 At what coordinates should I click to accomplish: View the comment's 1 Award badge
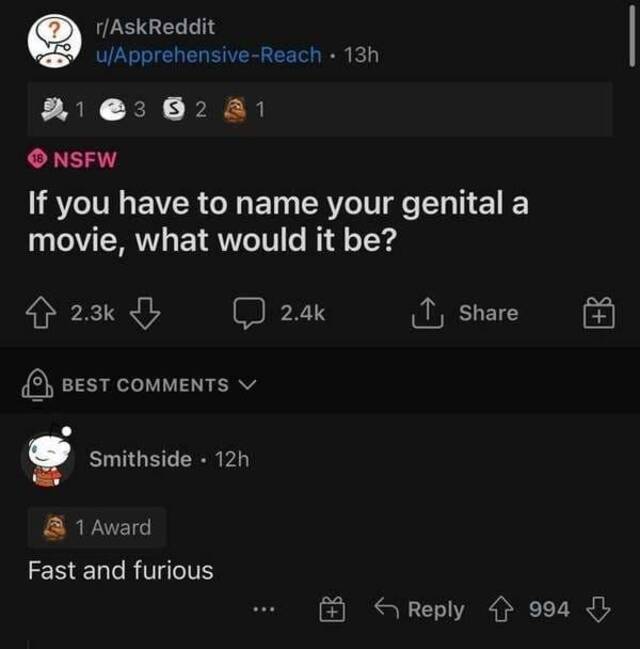(97, 527)
